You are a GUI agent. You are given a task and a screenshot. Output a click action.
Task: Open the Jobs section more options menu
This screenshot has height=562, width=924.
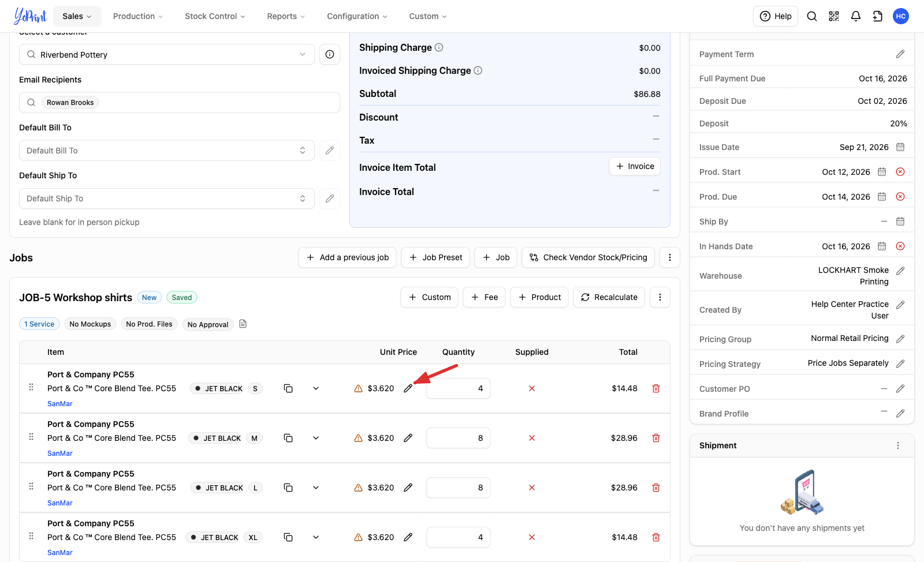click(x=670, y=257)
